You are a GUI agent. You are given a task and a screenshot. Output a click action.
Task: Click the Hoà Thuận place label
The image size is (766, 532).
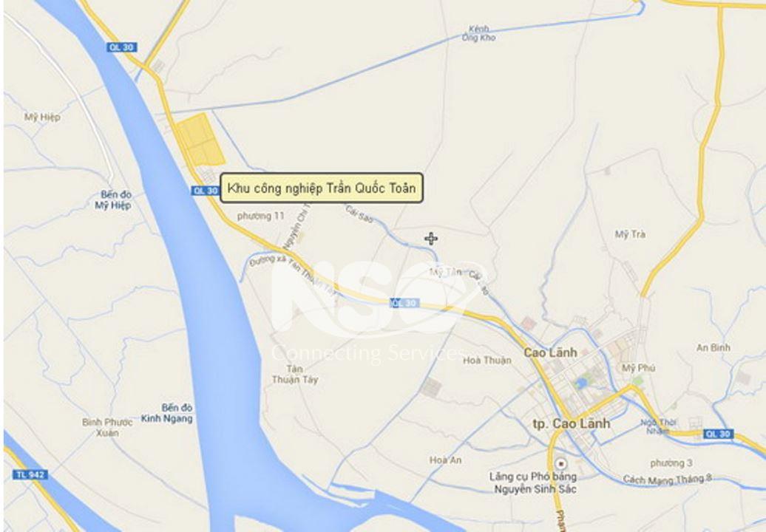(487, 361)
